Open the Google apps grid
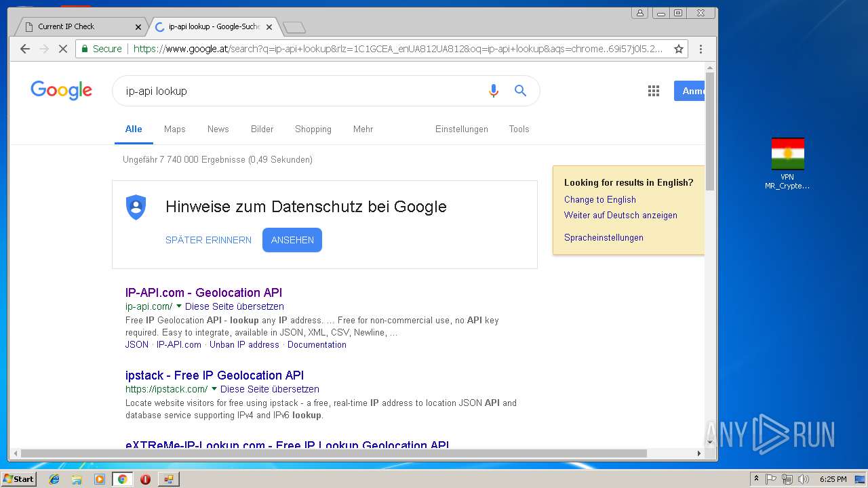868x488 pixels. [654, 91]
